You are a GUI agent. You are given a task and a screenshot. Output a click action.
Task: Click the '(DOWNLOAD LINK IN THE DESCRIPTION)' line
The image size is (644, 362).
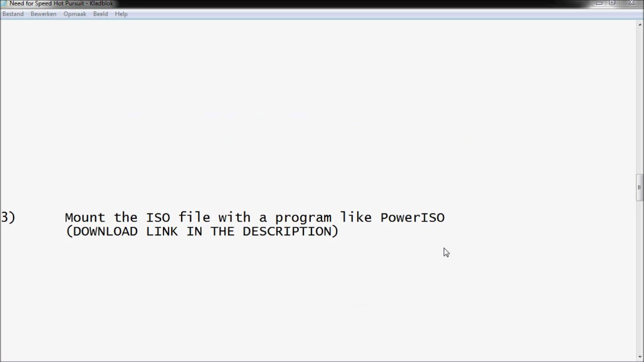202,231
